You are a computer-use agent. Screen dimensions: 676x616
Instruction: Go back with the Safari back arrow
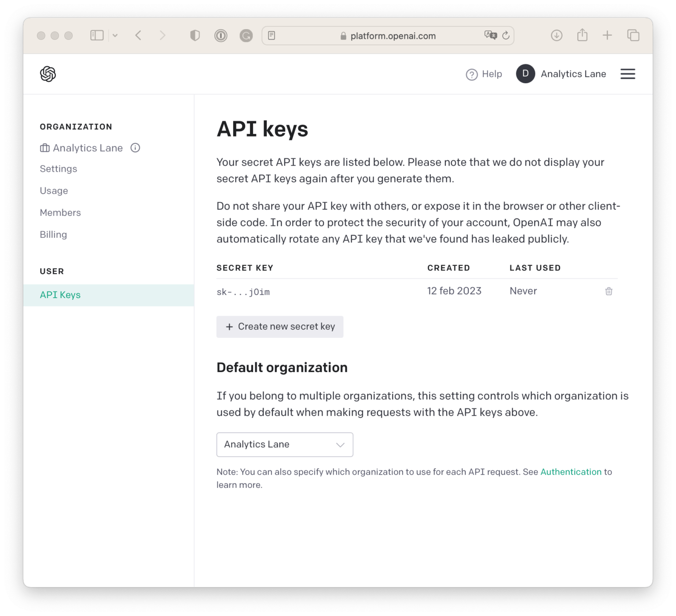coord(138,35)
